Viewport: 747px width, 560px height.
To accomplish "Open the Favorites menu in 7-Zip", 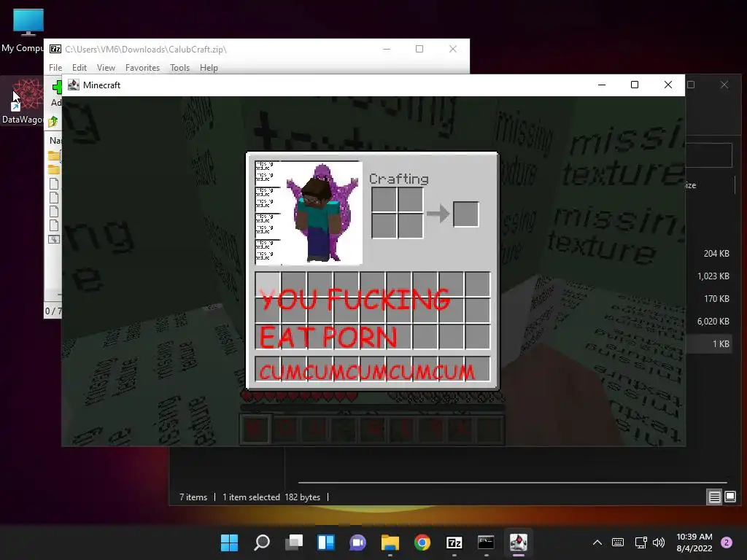I will coord(142,68).
